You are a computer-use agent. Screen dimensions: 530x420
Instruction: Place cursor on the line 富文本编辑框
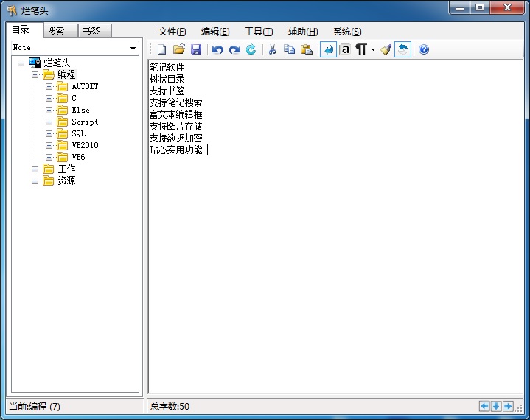175,114
